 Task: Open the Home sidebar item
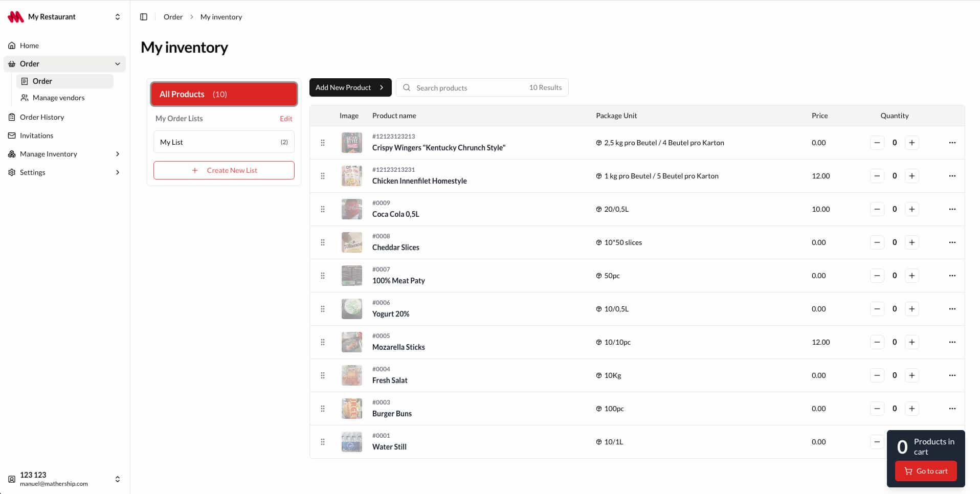pos(64,46)
